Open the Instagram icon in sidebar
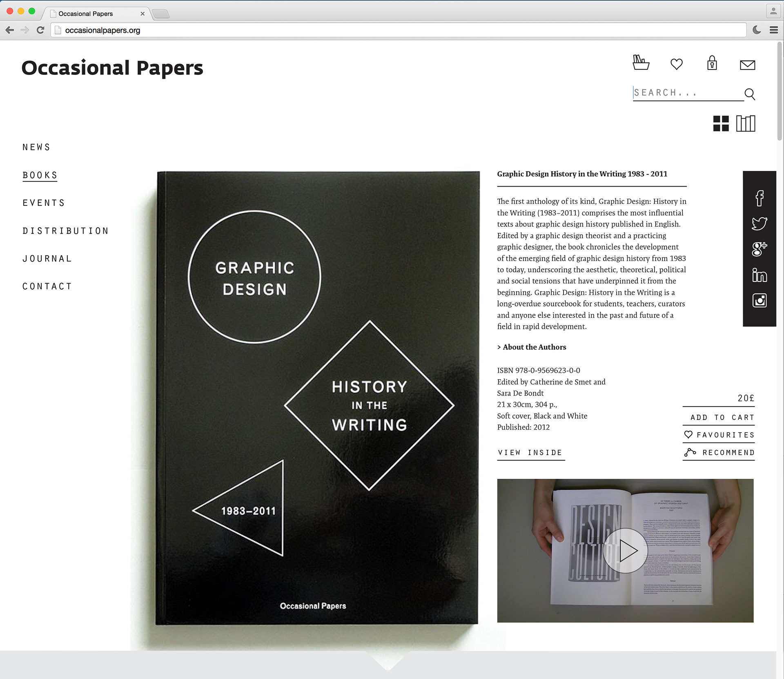 759,301
